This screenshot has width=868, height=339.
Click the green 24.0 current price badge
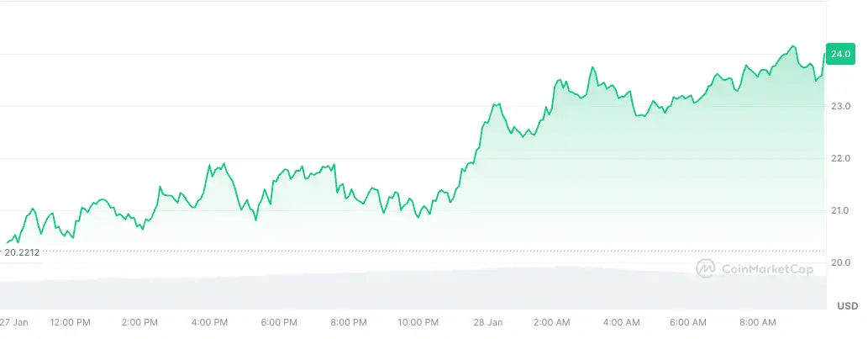click(839, 54)
